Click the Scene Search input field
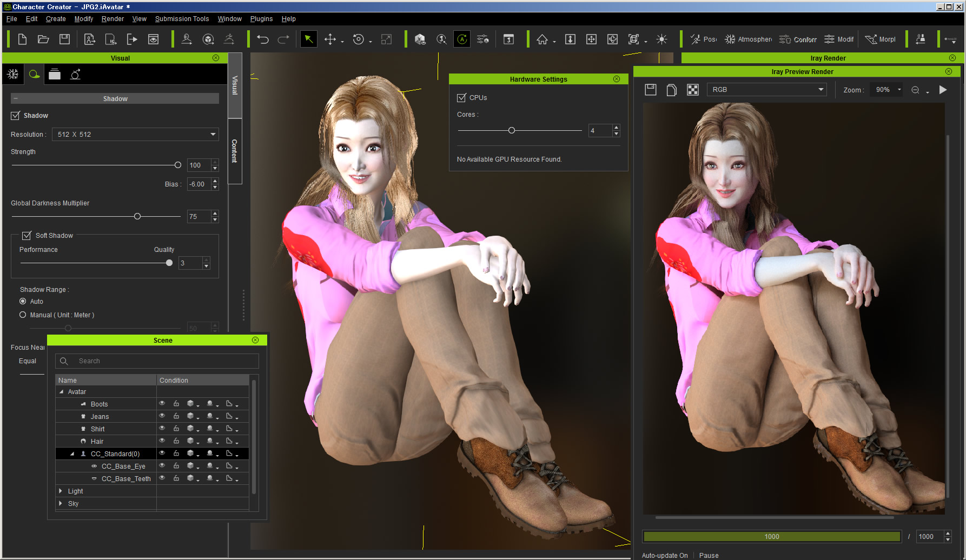The image size is (966, 560). 157,361
